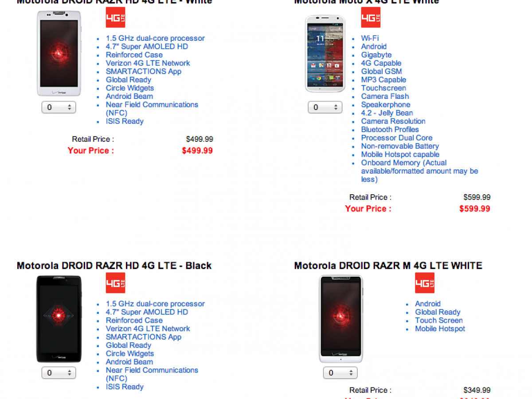Open white DROID RAZR HD product image
Screen dimensions: 532x399
click(59, 53)
